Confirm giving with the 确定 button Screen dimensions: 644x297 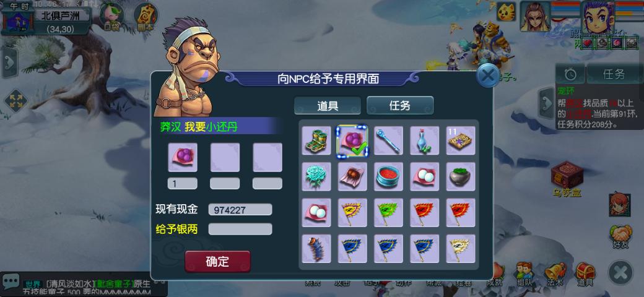click(x=218, y=261)
